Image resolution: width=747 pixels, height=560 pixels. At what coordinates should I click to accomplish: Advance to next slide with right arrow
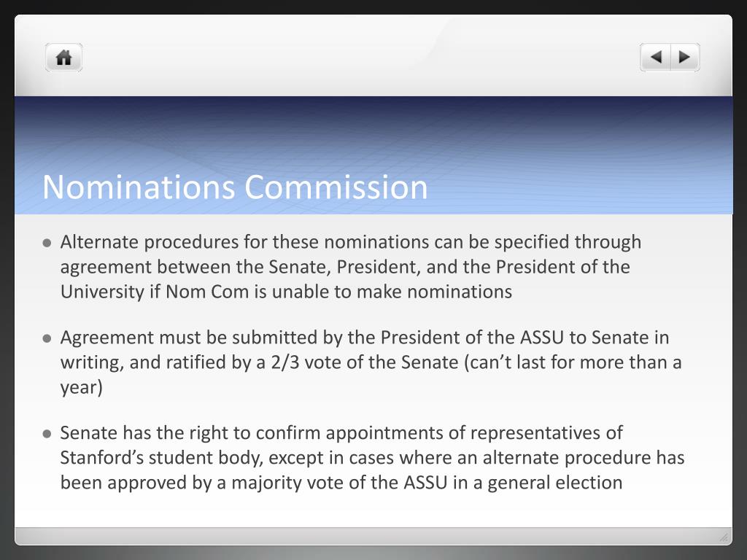point(685,58)
